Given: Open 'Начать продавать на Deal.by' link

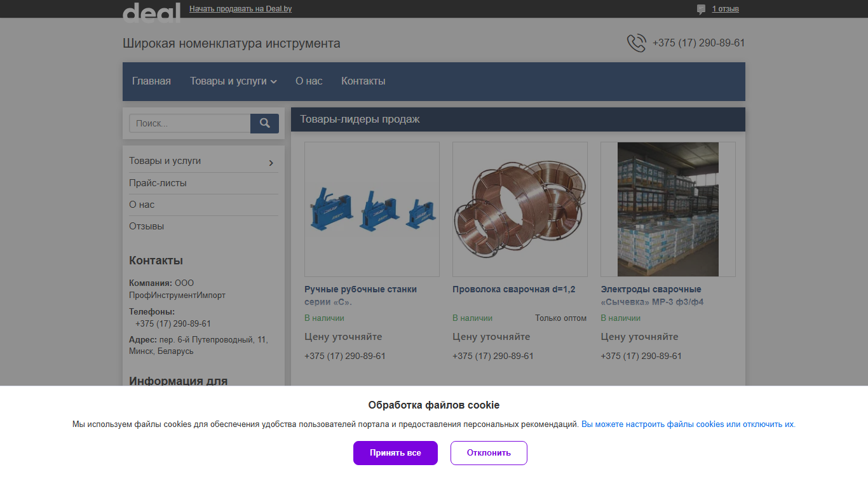Looking at the screenshot, I should click(240, 9).
